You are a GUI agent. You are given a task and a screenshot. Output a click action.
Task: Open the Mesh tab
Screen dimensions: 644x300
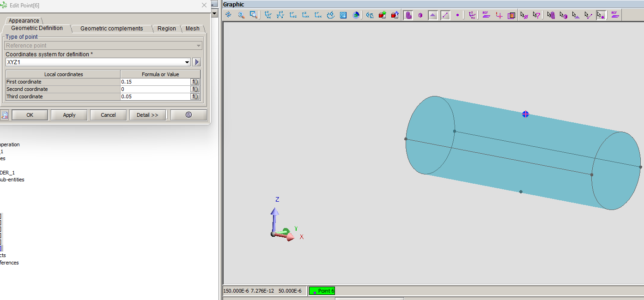(x=193, y=29)
